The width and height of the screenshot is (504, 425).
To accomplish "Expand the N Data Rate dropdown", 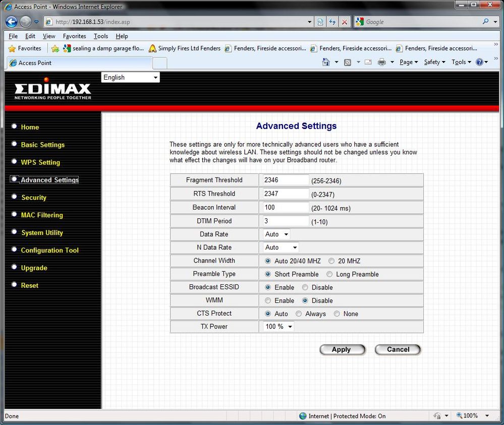I will coord(281,248).
